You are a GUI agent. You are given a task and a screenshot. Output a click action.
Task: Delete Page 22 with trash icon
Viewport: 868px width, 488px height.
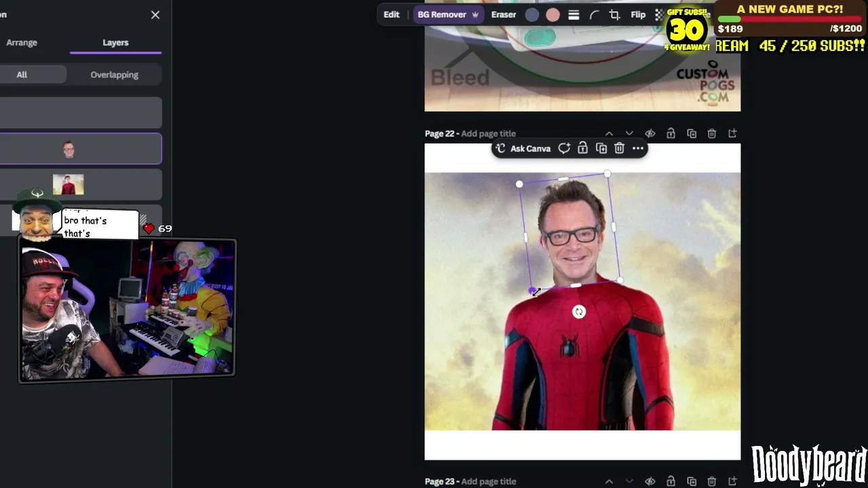(712, 134)
